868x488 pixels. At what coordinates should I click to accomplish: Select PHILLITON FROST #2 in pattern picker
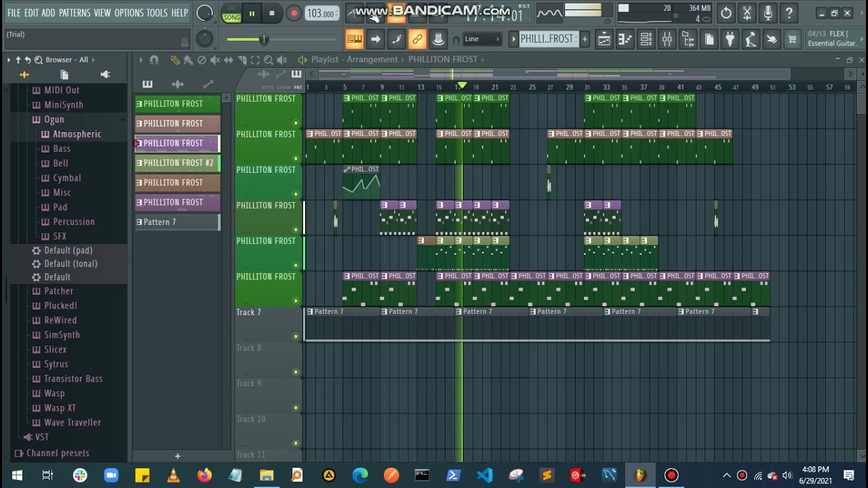click(178, 163)
